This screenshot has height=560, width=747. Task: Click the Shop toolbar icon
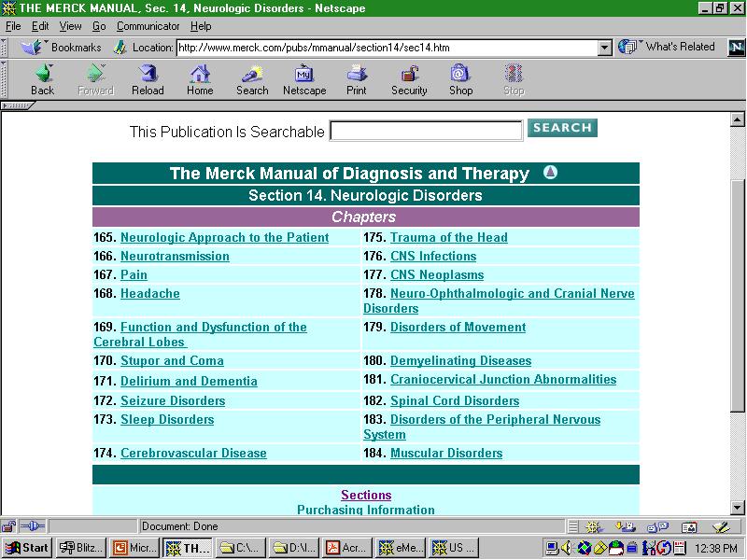pyautogui.click(x=460, y=74)
